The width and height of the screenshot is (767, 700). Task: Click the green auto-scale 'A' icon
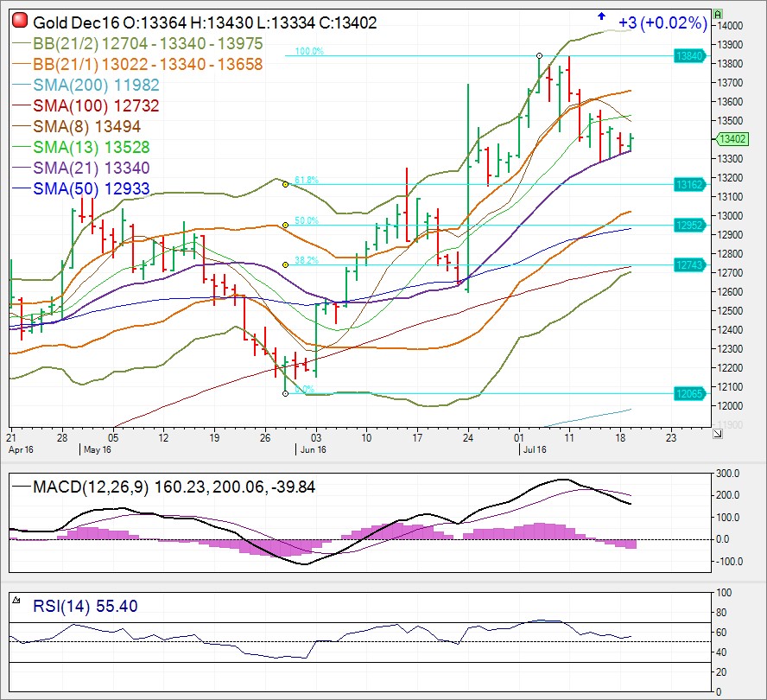click(x=718, y=15)
